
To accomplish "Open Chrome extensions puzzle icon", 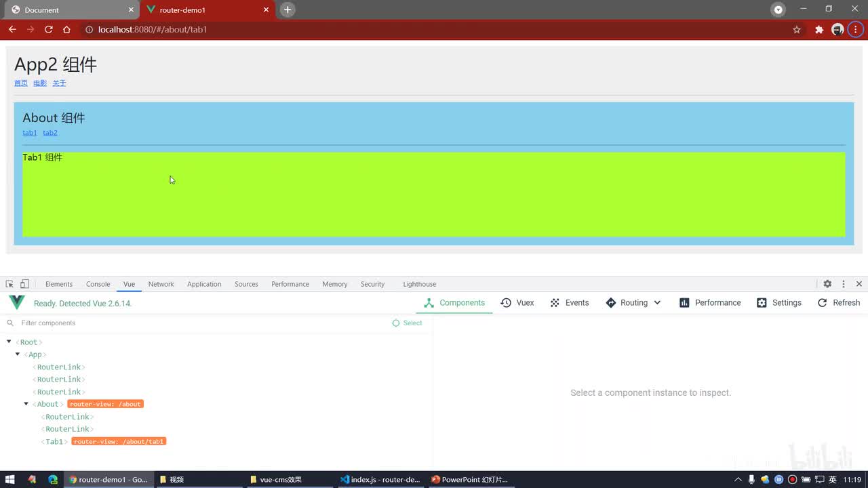I will pyautogui.click(x=819, y=30).
